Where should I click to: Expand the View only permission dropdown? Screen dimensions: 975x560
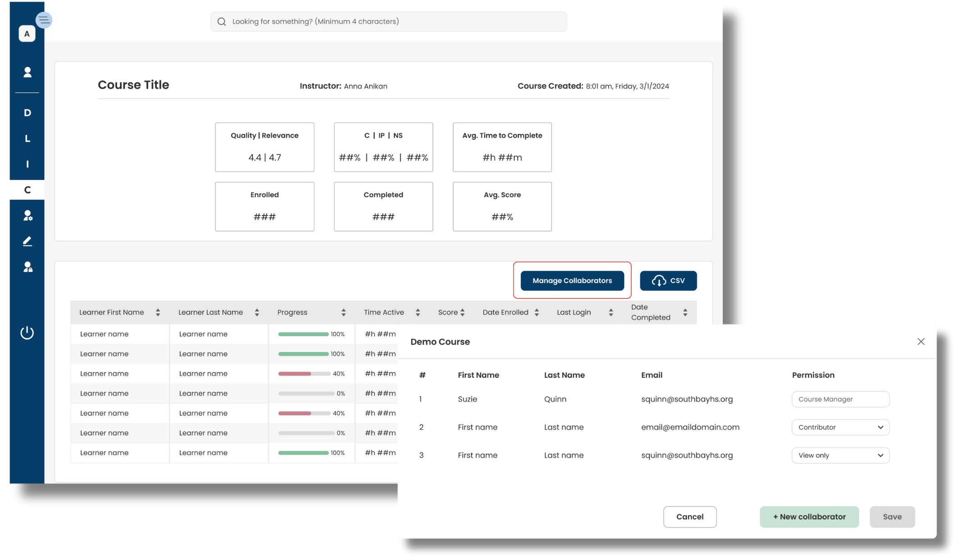point(840,455)
